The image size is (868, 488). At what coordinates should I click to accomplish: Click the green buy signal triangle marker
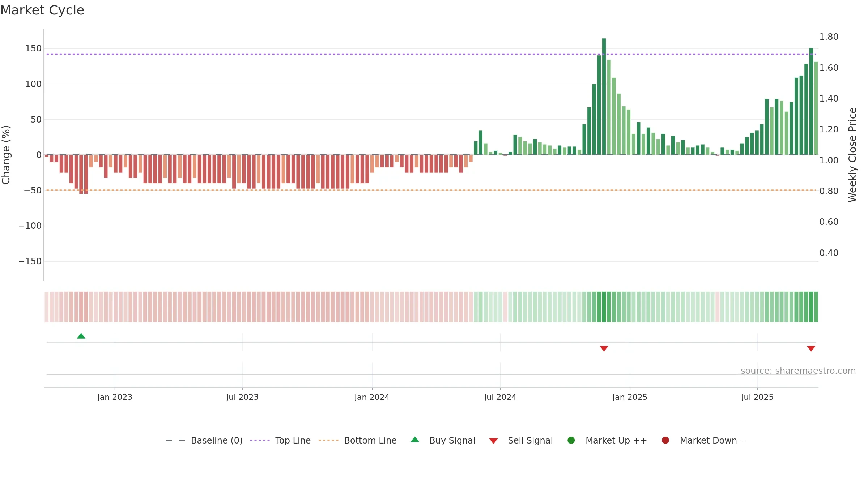(x=81, y=336)
